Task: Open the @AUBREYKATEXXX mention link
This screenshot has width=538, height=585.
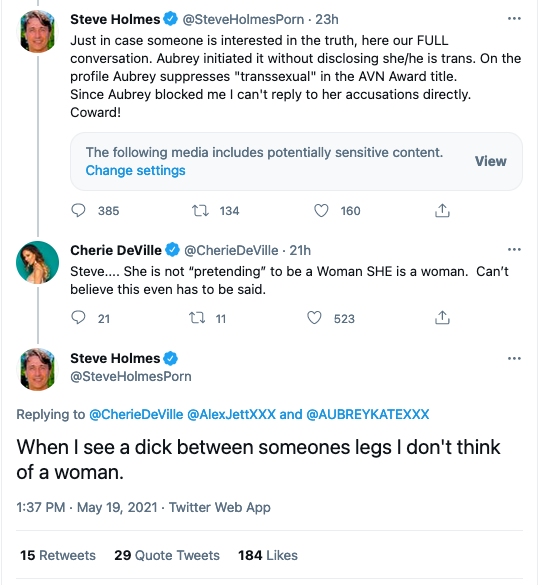Action: pyautogui.click(x=367, y=414)
